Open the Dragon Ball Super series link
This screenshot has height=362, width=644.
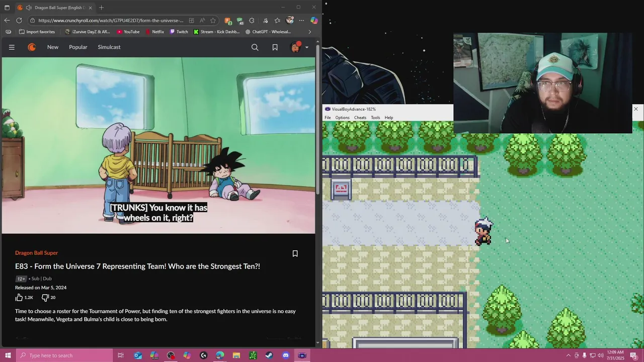pos(36,253)
